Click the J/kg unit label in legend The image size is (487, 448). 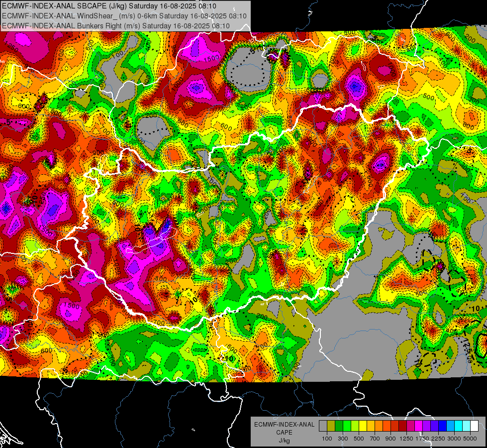pos(284,441)
